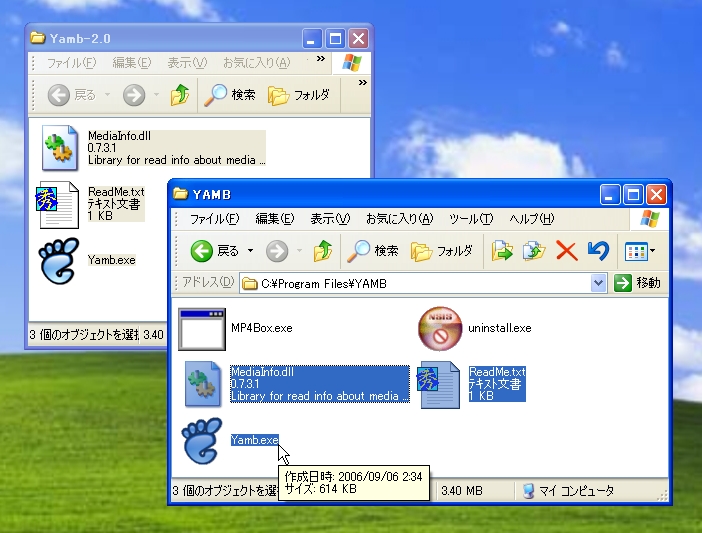Open the ファイル(F) menu in YAMB window

click(214, 219)
